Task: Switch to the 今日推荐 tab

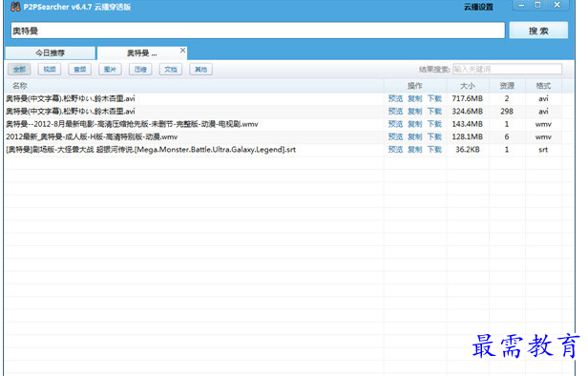Action: 50,52
